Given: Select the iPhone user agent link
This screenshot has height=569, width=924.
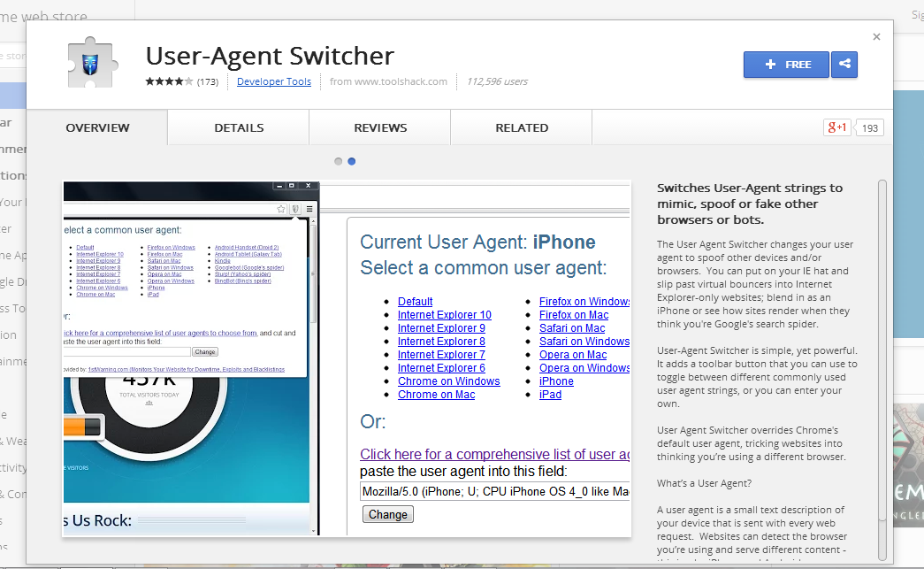Looking at the screenshot, I should click(556, 381).
